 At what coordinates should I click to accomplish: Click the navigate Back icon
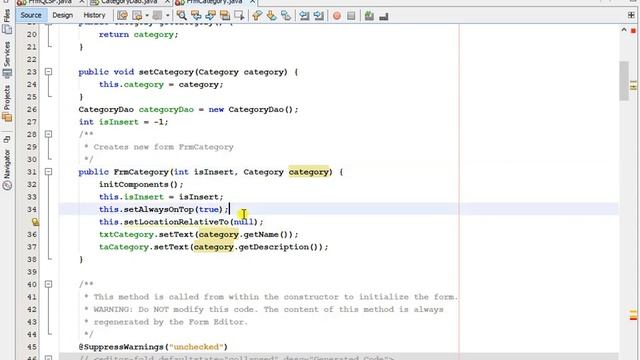tap(137, 16)
